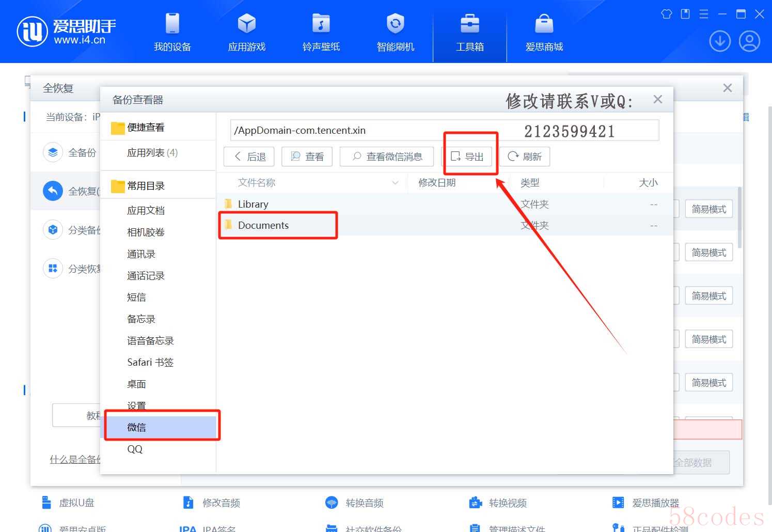This screenshot has height=532, width=772.
Task: Select 语音备忘录 in sidebar
Action: 150,341
